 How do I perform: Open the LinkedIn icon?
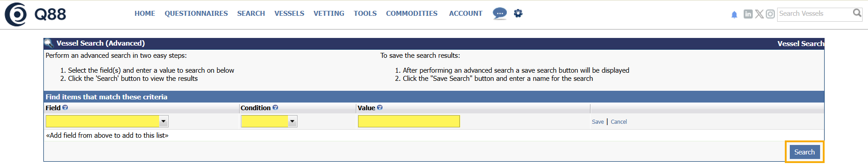748,14
